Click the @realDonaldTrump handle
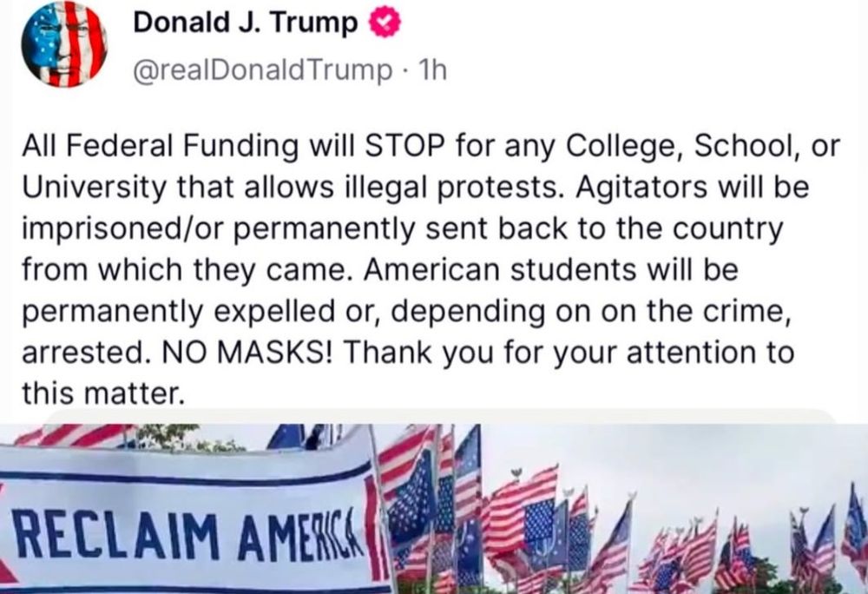Image resolution: width=868 pixels, height=594 pixels. [261, 70]
